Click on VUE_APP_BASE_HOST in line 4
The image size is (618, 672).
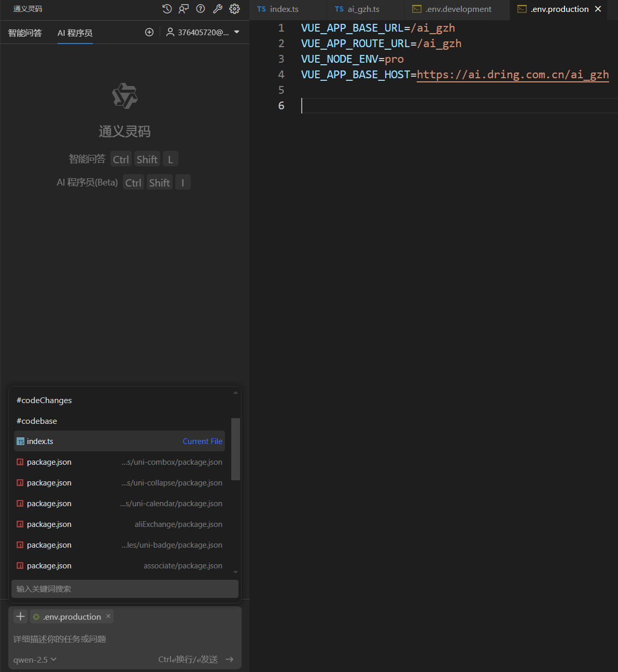[x=355, y=75]
